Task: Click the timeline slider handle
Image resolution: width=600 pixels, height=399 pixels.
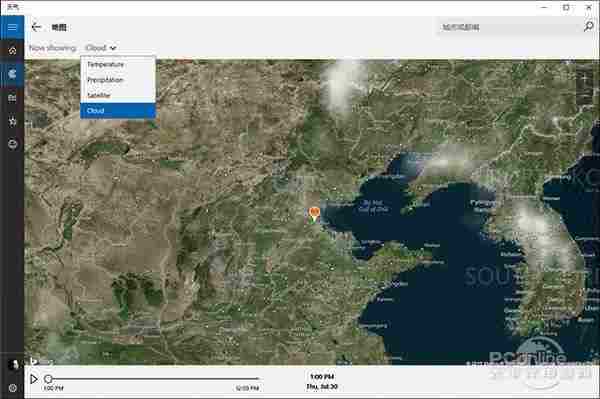Action: [x=48, y=379]
